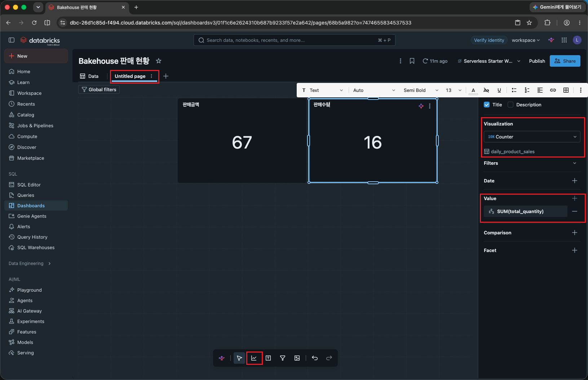
Task: Enable the Description checkbox
Action: [510, 105]
